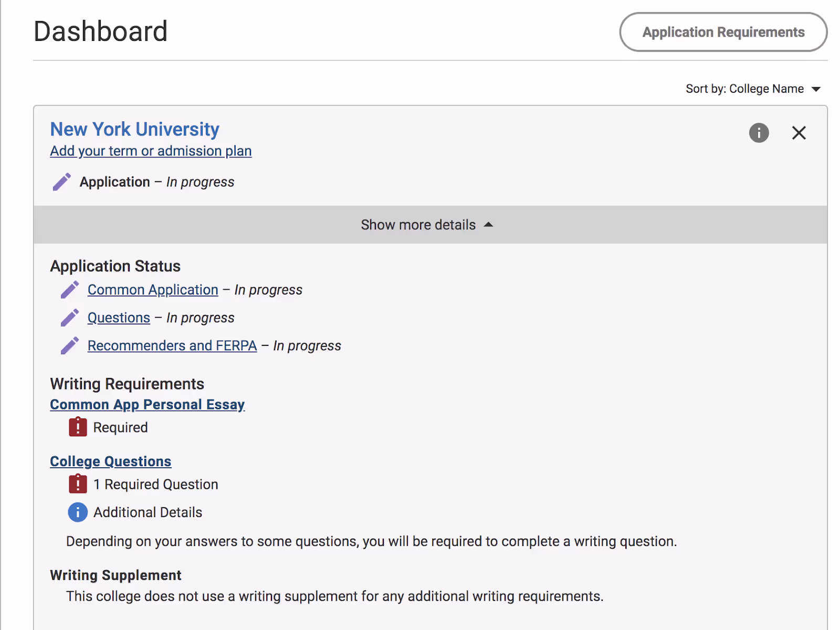840x630 pixels.
Task: Click the Application Status heading
Action: click(x=115, y=266)
